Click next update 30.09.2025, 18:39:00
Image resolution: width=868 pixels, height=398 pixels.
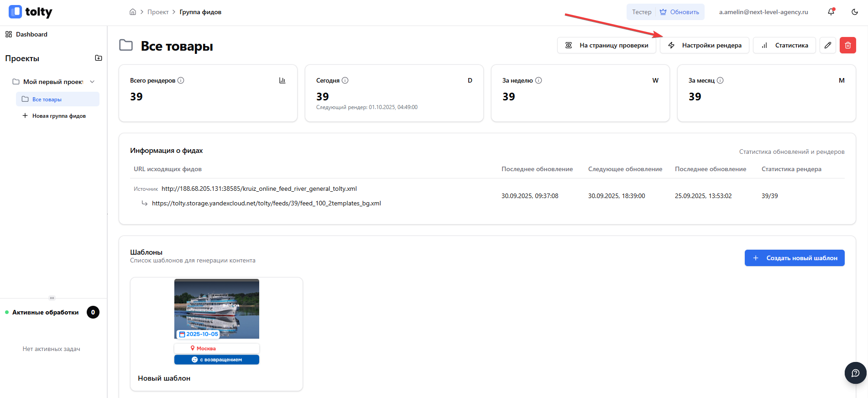(x=617, y=196)
